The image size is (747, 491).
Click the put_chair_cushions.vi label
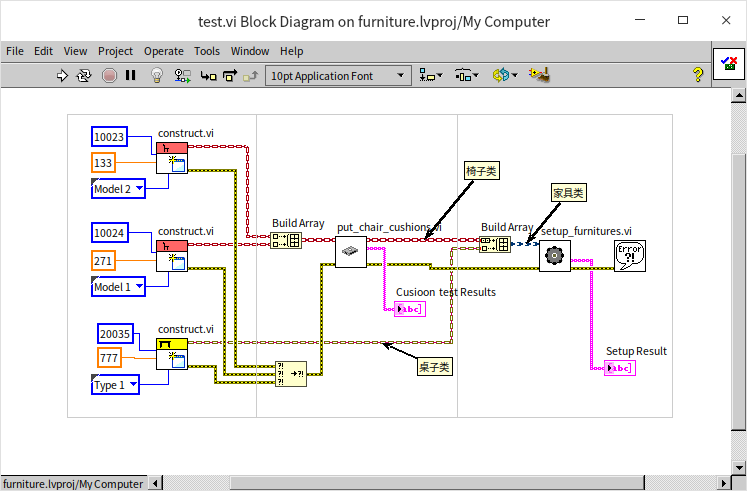389,227
